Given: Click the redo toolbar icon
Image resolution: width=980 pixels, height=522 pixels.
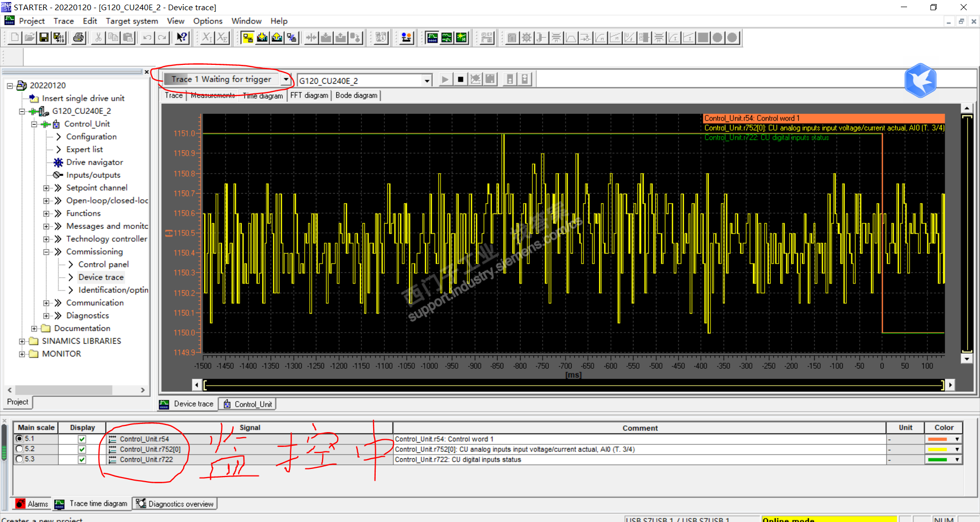Looking at the screenshot, I should 162,37.
